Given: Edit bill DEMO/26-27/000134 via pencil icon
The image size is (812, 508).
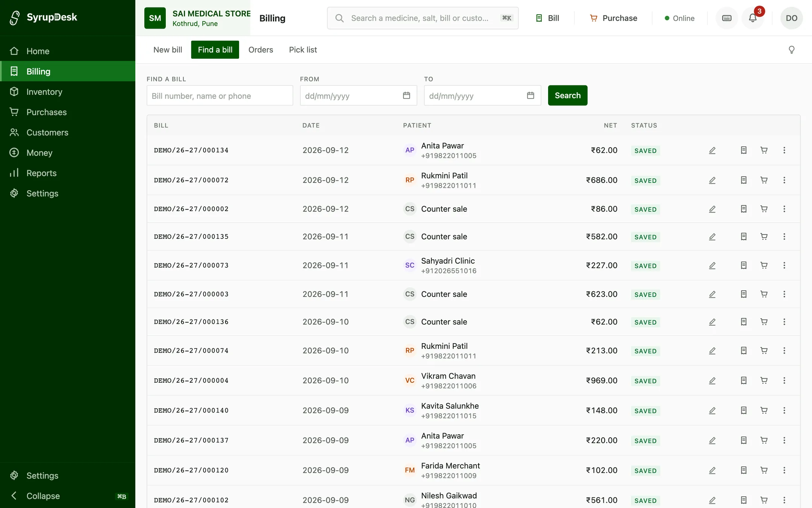Looking at the screenshot, I should (712, 151).
